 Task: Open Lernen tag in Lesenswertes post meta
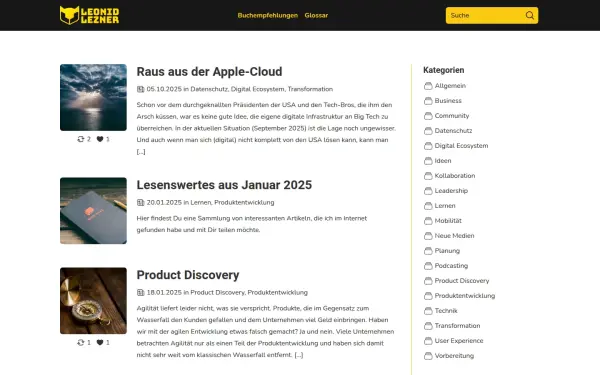pos(201,202)
